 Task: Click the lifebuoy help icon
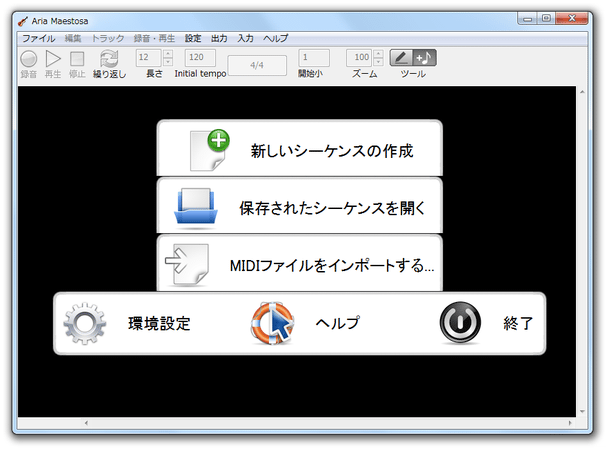coord(272,324)
